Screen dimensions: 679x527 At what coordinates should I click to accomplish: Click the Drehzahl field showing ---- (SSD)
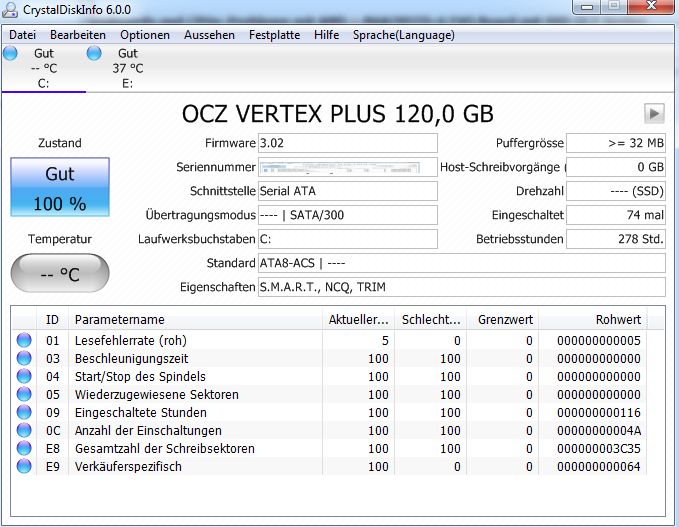(616, 191)
